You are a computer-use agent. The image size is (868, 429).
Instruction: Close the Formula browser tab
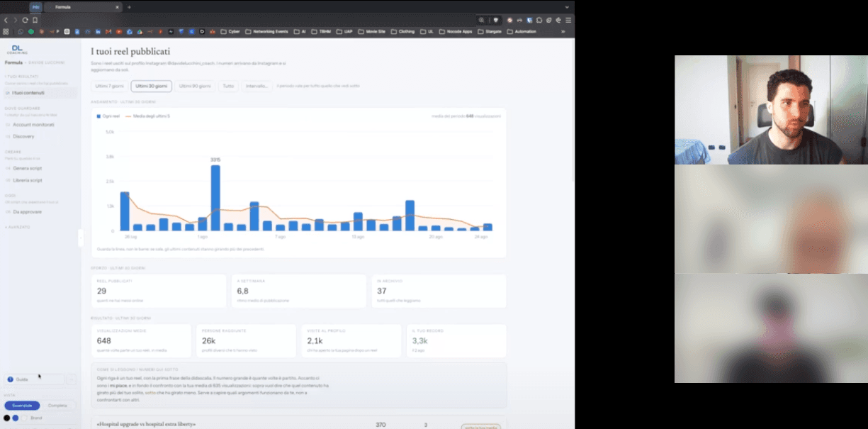[x=117, y=7]
